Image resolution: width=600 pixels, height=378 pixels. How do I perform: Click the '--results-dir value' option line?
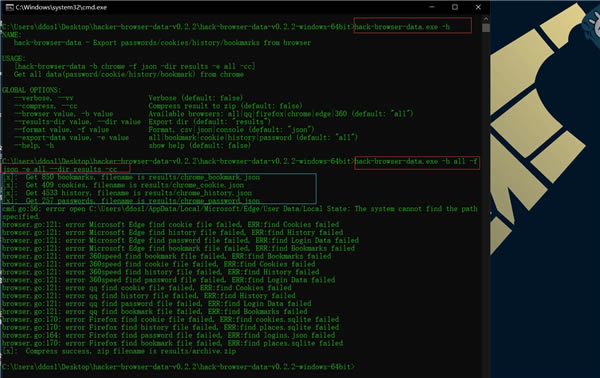coord(142,122)
